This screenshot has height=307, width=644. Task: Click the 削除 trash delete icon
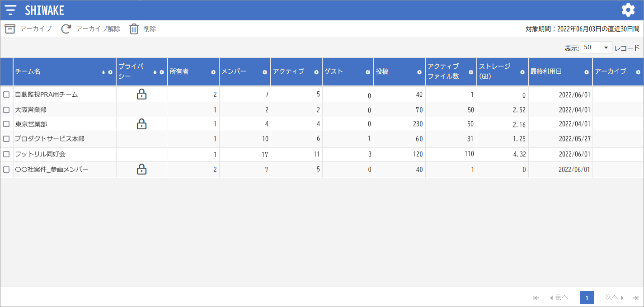pos(134,28)
